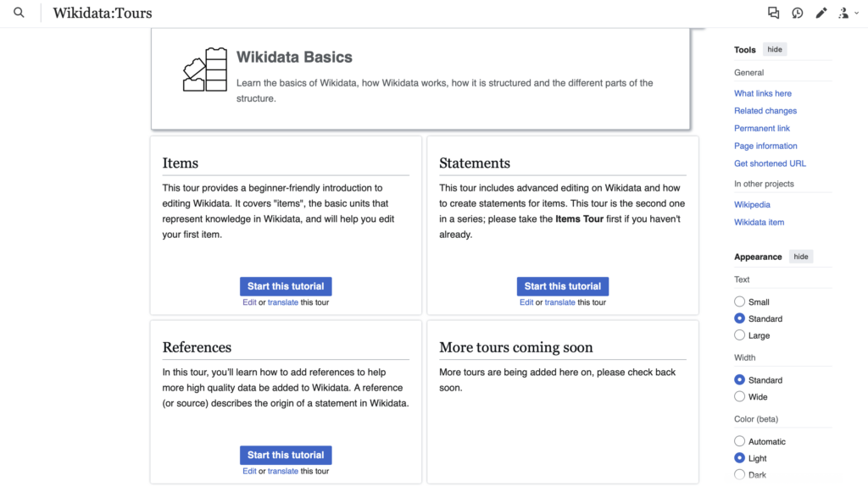Image resolution: width=868 pixels, height=492 pixels.
Task: Click the Wikidata Basics blocks icon
Action: [205, 69]
